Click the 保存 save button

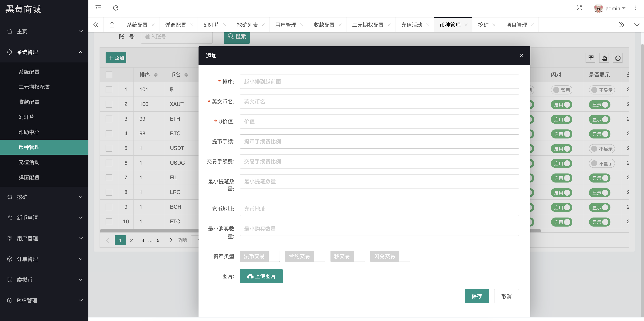pos(477,296)
